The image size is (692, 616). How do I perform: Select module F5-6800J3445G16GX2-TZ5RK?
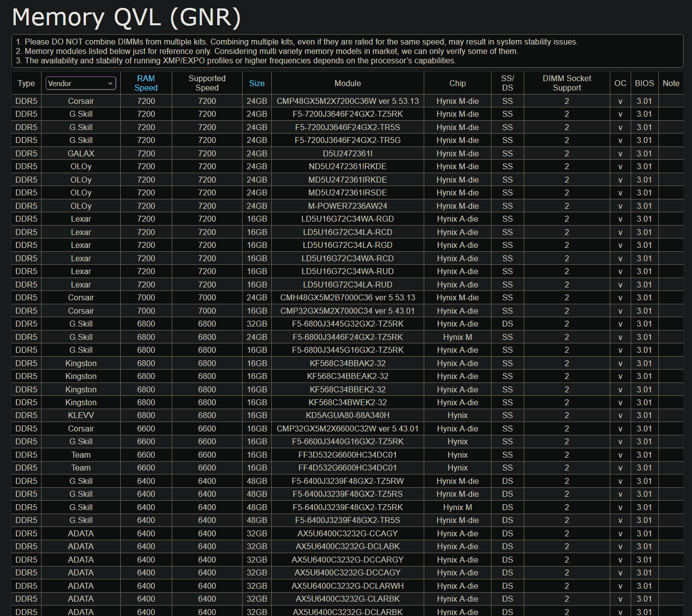coord(347,350)
